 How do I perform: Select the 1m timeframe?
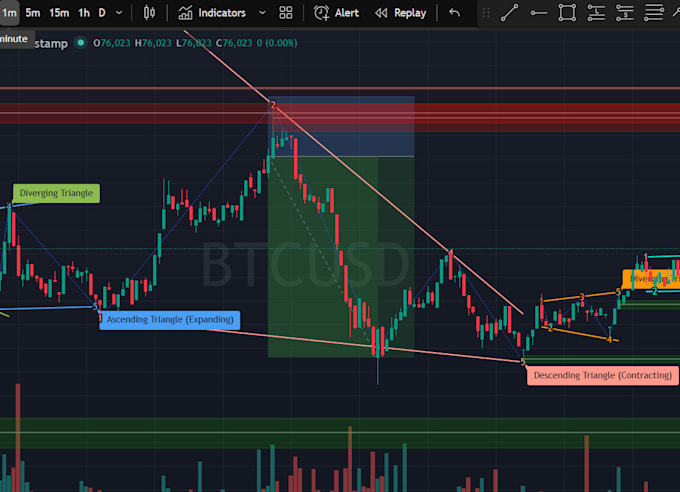pos(9,13)
